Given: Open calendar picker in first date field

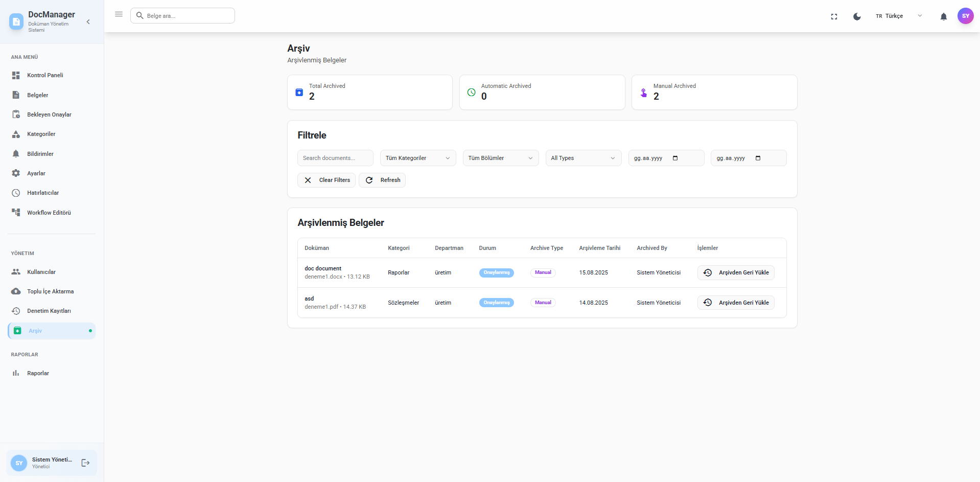Looking at the screenshot, I should pyautogui.click(x=675, y=158).
